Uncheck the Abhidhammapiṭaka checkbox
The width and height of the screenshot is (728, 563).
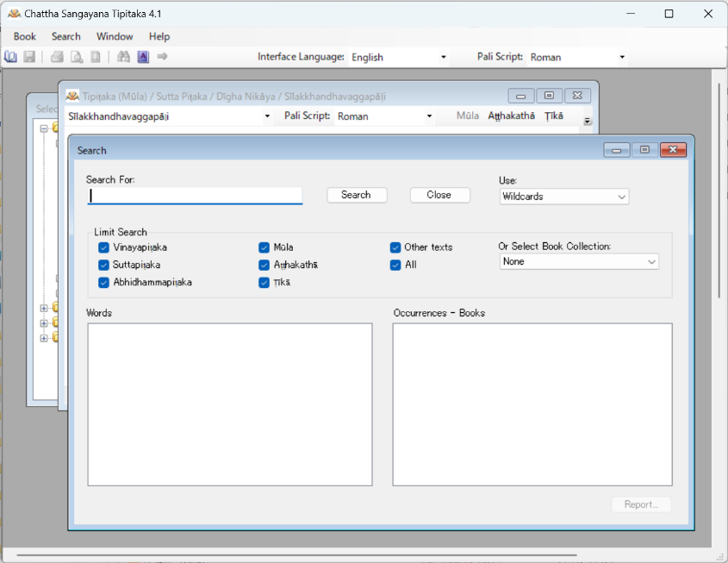(103, 283)
